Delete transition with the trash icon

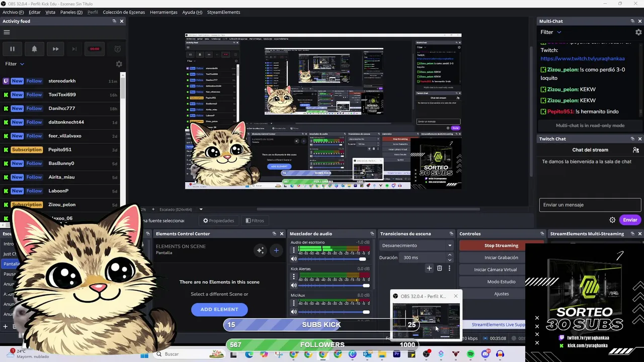pos(439,268)
